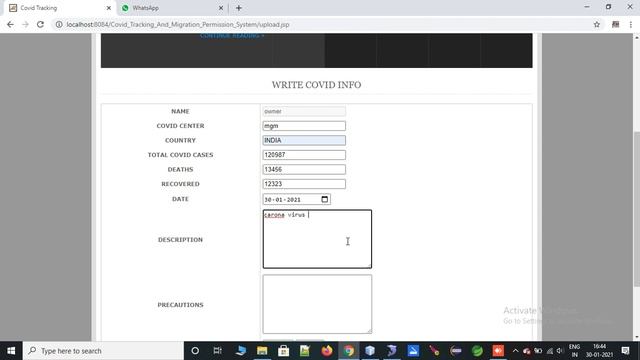Open the volume control in tray

(x=560, y=351)
